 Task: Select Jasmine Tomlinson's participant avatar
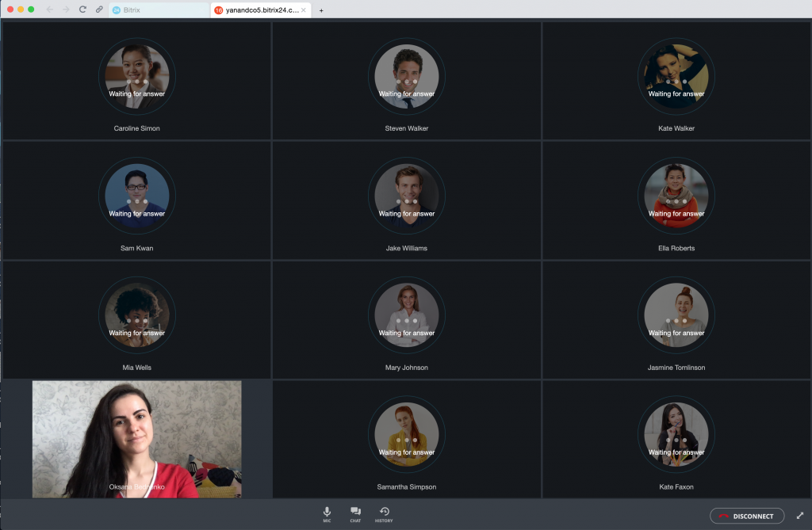click(x=676, y=316)
